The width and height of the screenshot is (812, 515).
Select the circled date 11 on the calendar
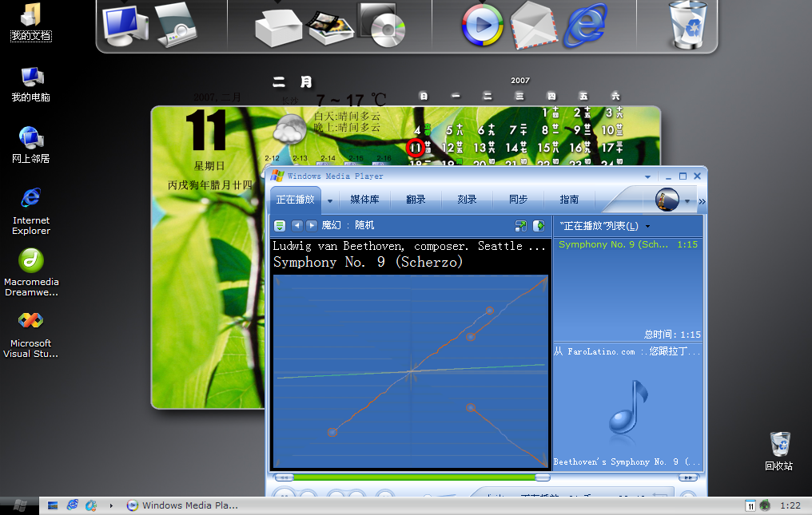tap(416, 148)
